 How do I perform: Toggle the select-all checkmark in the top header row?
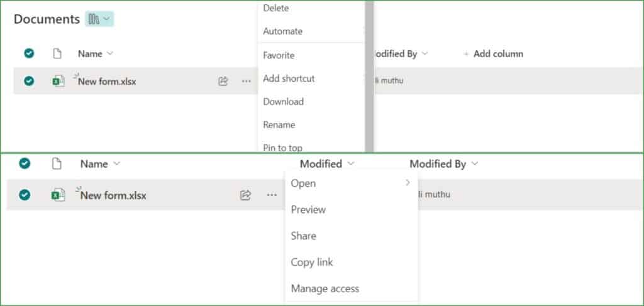[x=29, y=53]
